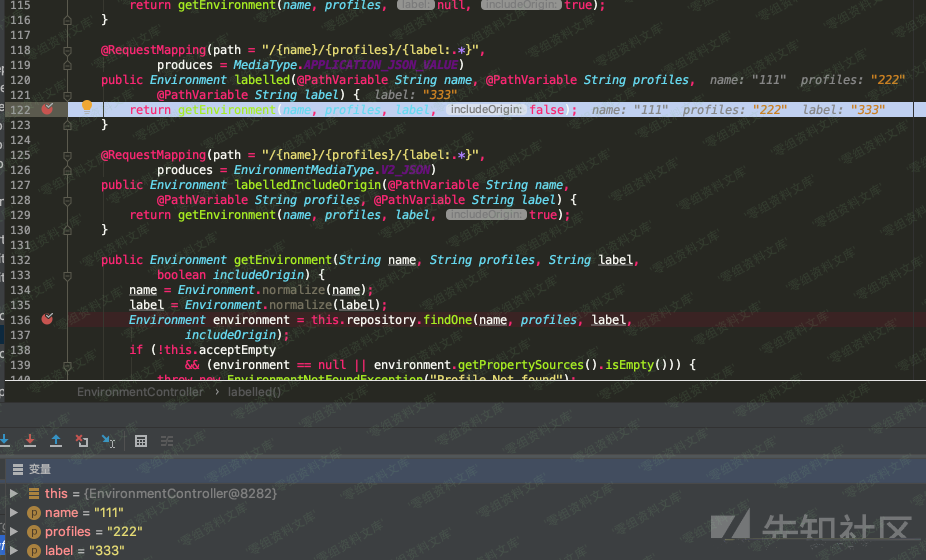Click the Run to Cursor icon
This screenshot has width=926, height=560.
point(108,440)
